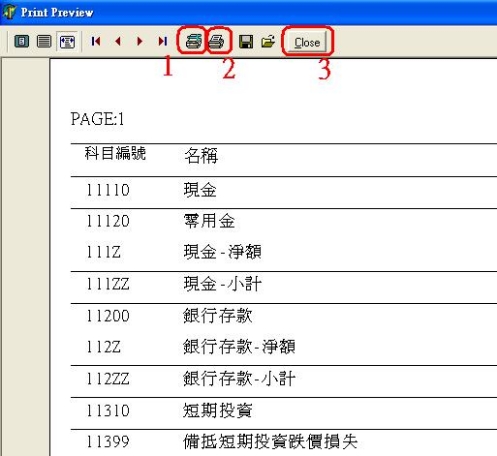
Task: Switch to 100% zoom view icon
Action: [x=44, y=42]
